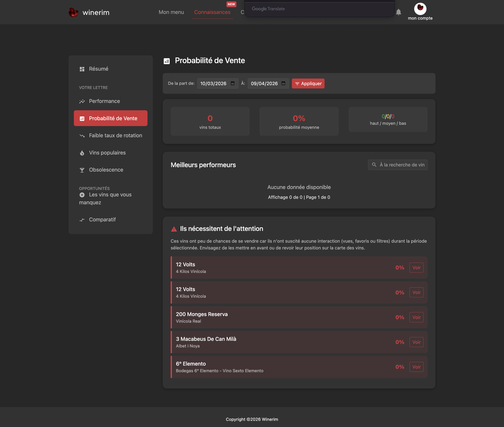Select Performance in sidebar
Screen dimensions: 504x427
tap(111, 101)
